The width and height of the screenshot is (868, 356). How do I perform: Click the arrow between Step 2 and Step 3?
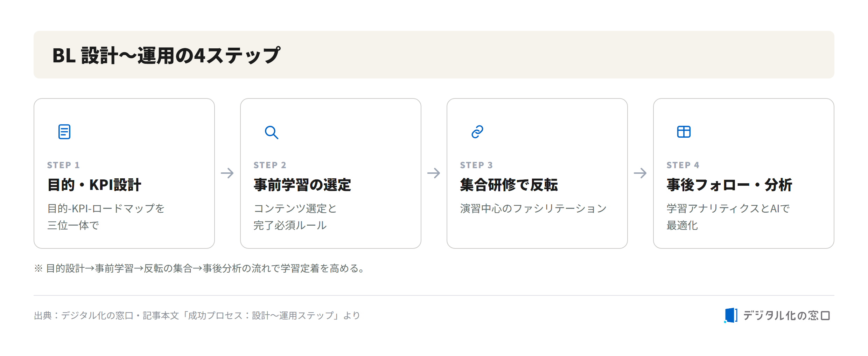point(434,173)
